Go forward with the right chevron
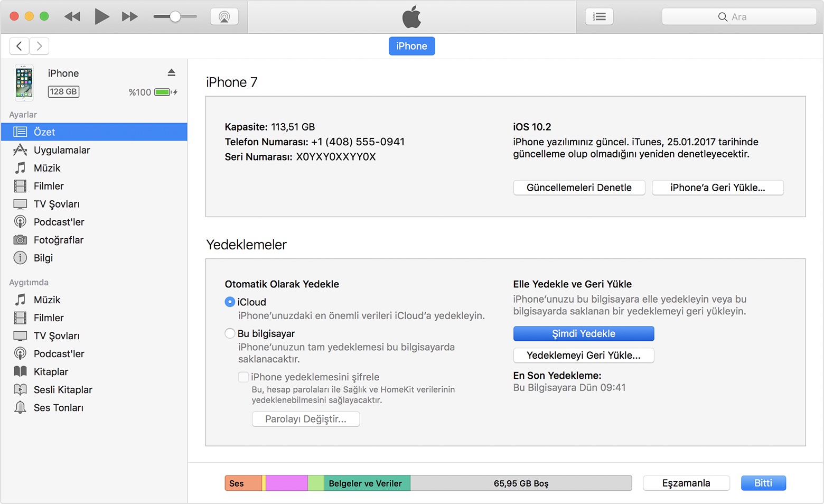This screenshot has height=504, width=824. 39,46
